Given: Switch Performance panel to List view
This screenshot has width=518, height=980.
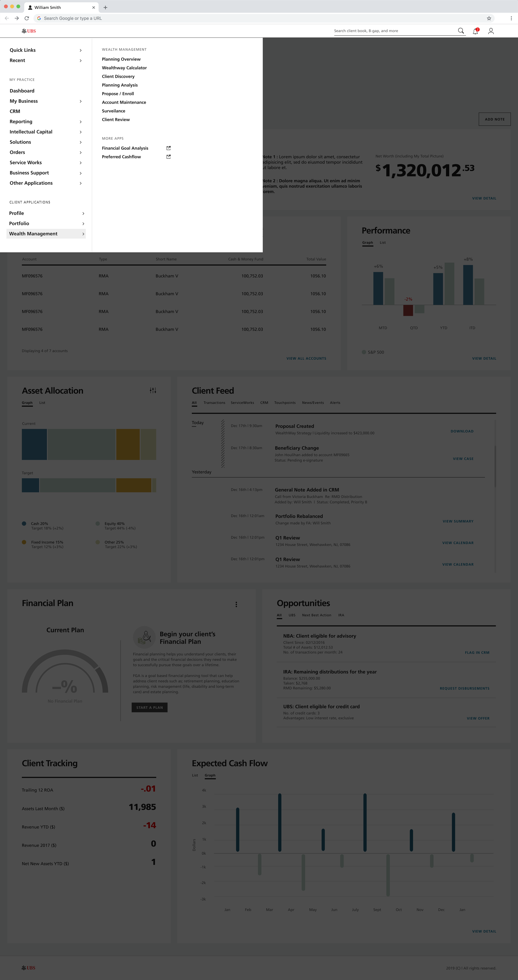Looking at the screenshot, I should pos(382,242).
